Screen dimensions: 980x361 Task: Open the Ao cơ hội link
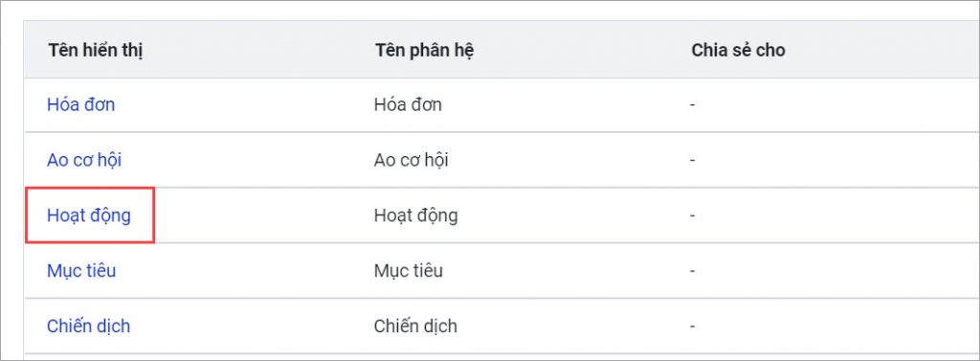pos(84,160)
